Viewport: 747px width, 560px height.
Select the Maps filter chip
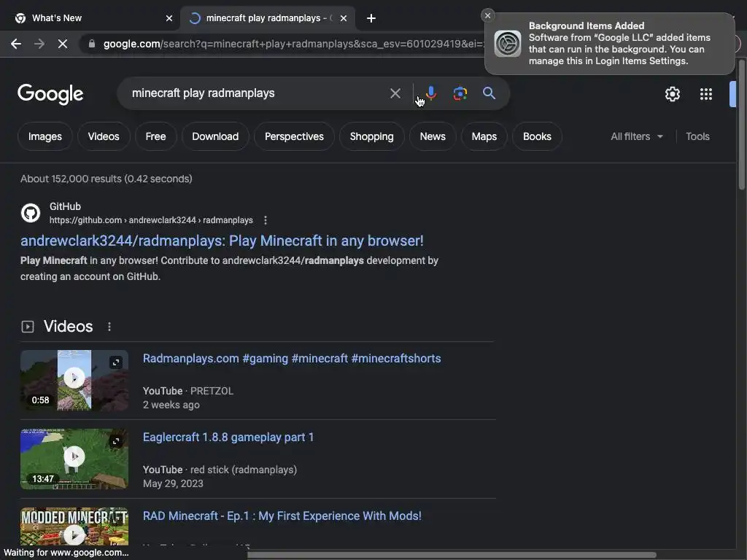pyautogui.click(x=484, y=136)
